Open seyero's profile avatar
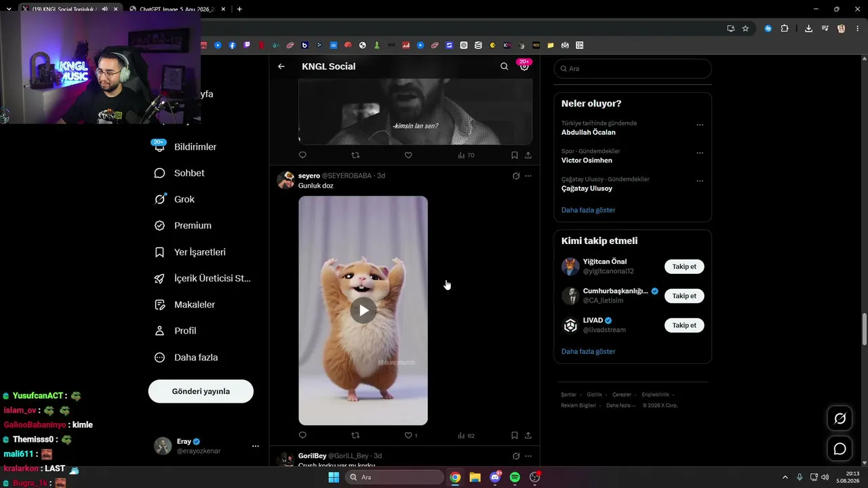The width and height of the screenshot is (868, 488). 285,180
